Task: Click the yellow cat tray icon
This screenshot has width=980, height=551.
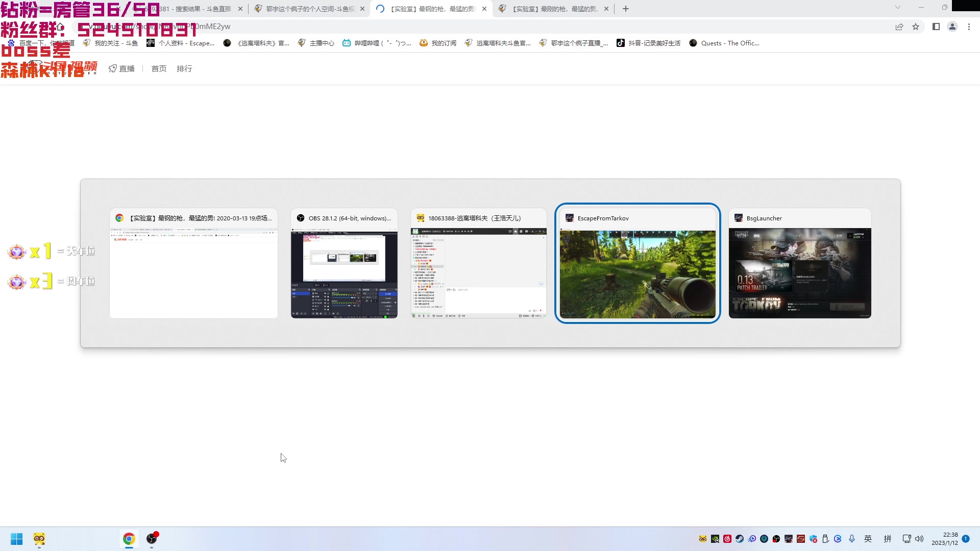Action: pyautogui.click(x=703, y=539)
